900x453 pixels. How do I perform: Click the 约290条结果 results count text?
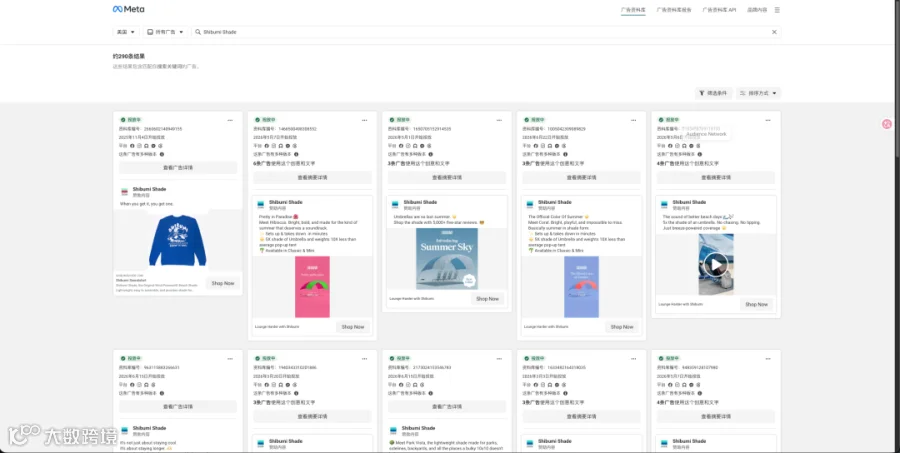(x=129, y=56)
